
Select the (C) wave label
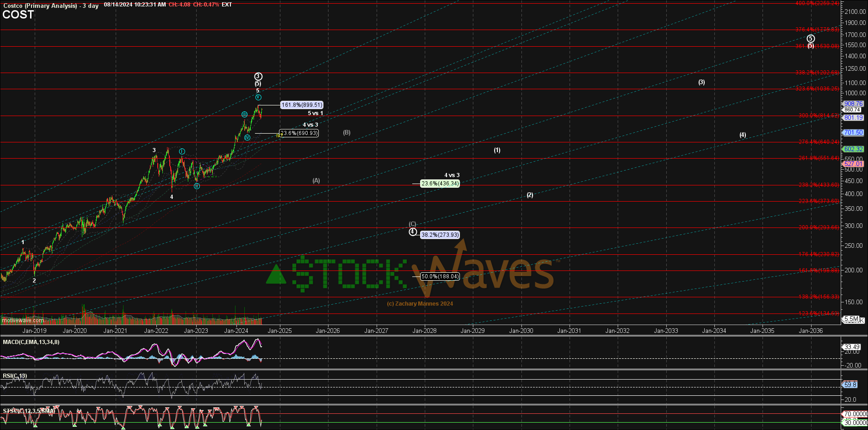(x=412, y=224)
